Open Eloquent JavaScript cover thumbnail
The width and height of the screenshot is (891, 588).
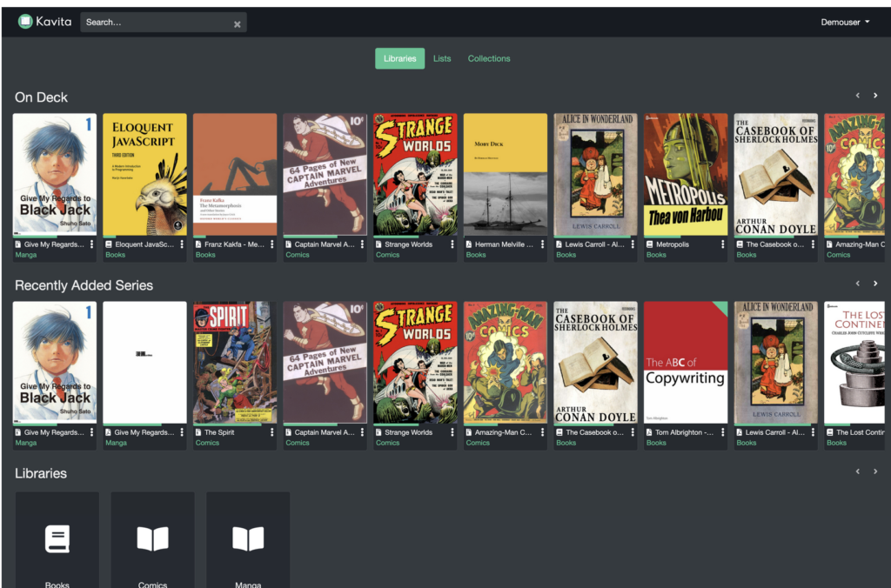[145, 175]
